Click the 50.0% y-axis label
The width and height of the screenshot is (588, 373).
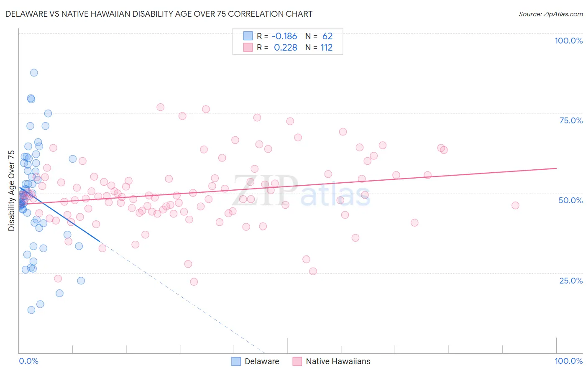[570, 200]
